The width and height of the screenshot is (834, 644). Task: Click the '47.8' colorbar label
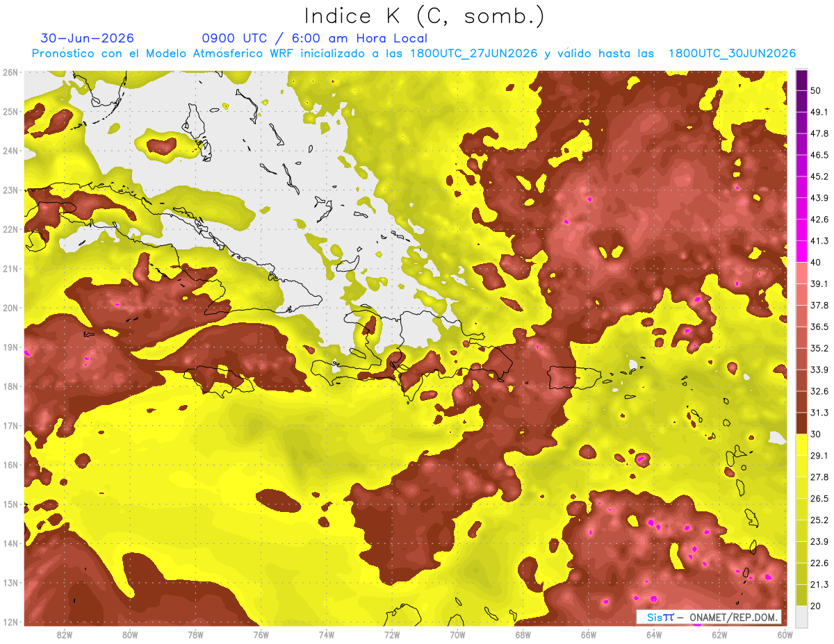[819, 133]
